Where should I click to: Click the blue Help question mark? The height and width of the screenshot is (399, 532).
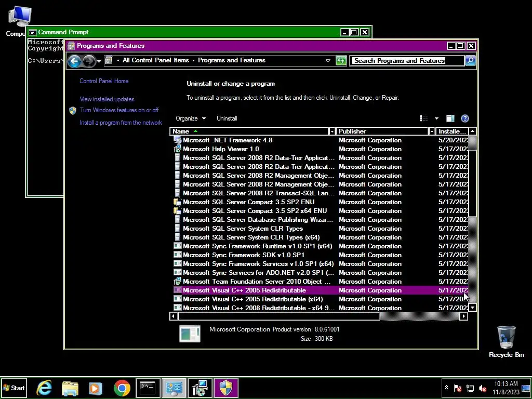click(x=465, y=118)
